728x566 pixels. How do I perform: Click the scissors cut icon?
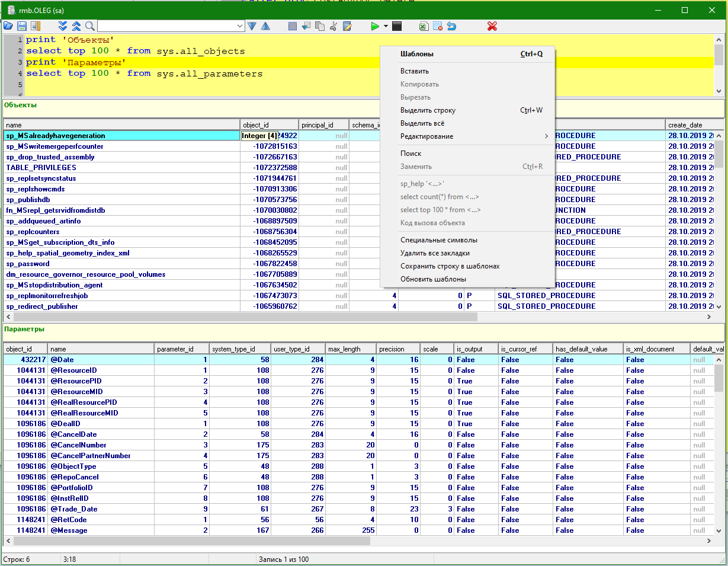333,26
